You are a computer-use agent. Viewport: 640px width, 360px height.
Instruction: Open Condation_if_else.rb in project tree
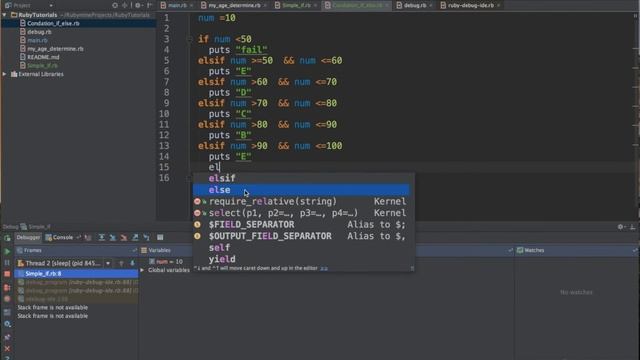(53, 23)
